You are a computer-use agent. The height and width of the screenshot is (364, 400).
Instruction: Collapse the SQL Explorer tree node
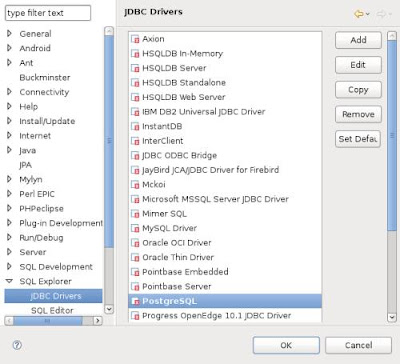pos(9,281)
